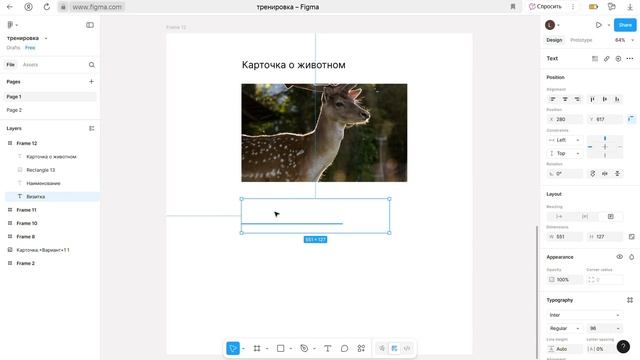640x360 pixels.
Task: Select the Comment tool
Action: (x=344, y=348)
